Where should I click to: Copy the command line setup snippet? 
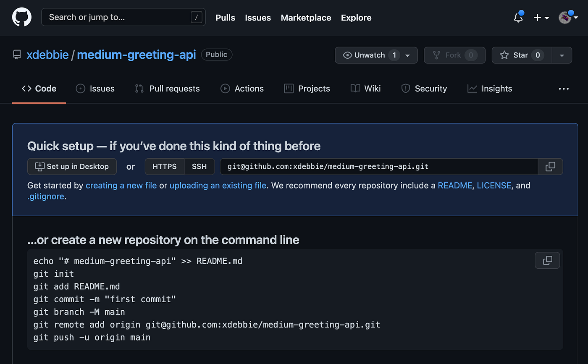click(547, 260)
